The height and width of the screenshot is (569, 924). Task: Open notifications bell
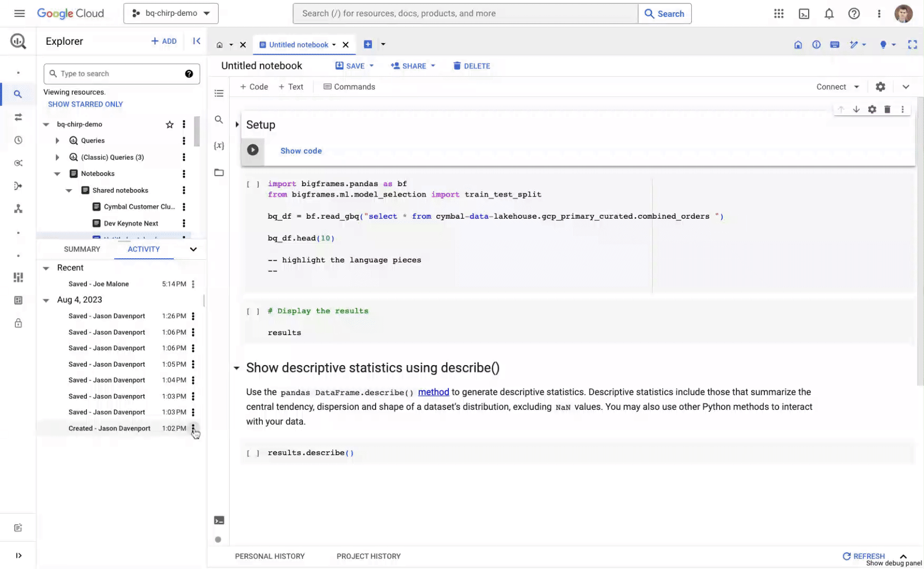coord(829,14)
